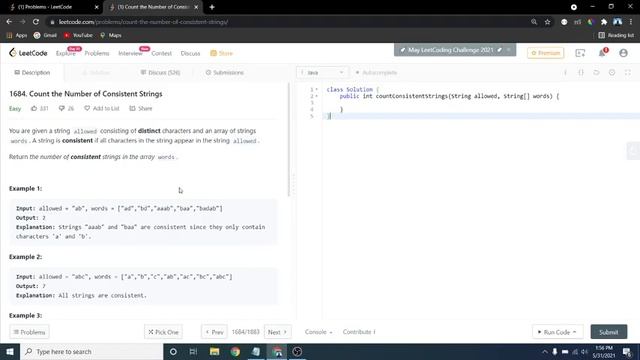Submit the solution
Viewport: 640px width, 360px height.
pos(609,332)
